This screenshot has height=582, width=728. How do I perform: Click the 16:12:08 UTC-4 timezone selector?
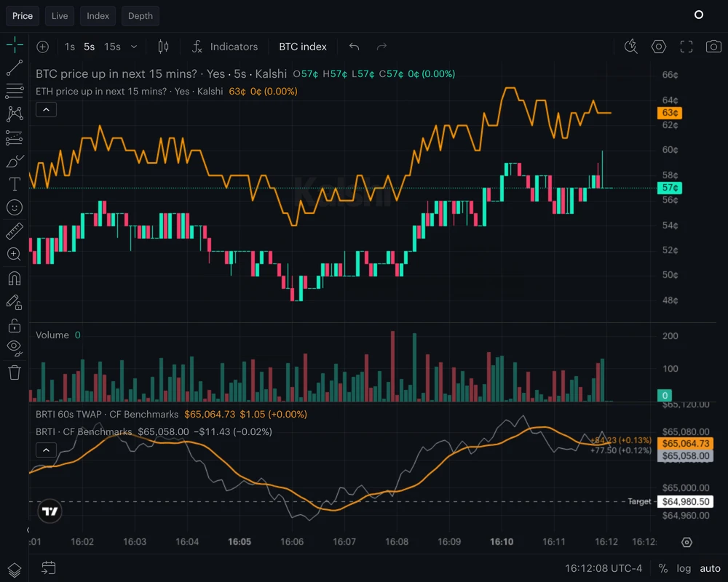click(x=603, y=568)
